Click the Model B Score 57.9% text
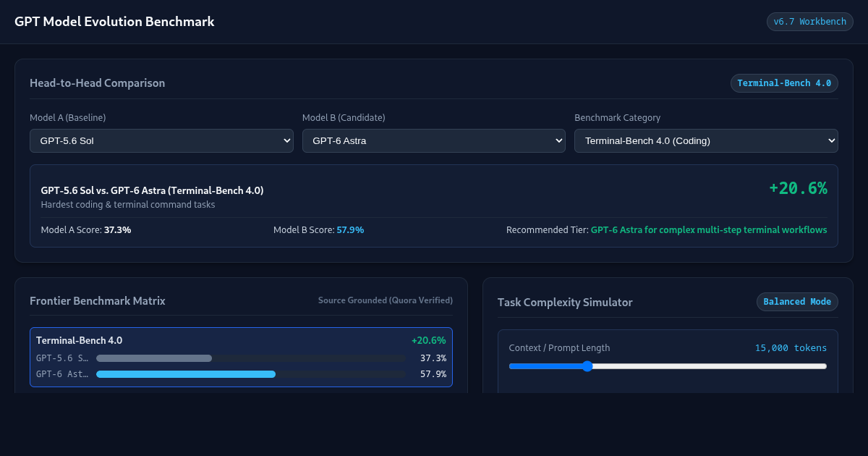868x456 pixels. (x=318, y=229)
